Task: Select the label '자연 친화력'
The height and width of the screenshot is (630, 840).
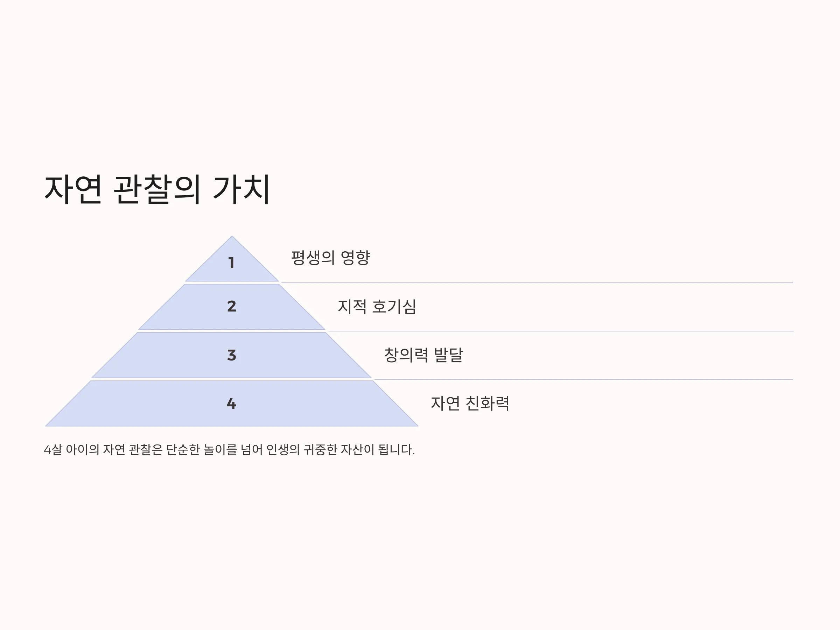Action: point(470,403)
